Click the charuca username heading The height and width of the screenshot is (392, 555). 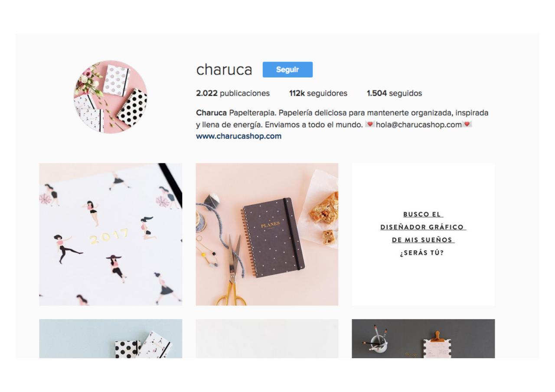224,70
